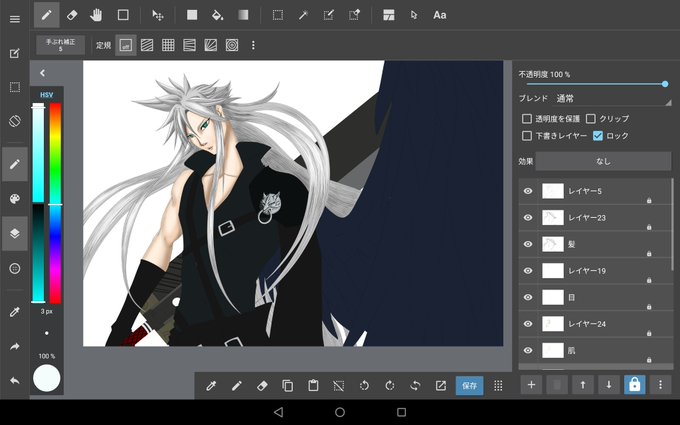680x425 pixels.
Task: Uncheck the ロック checkbox
Action: [x=598, y=136]
